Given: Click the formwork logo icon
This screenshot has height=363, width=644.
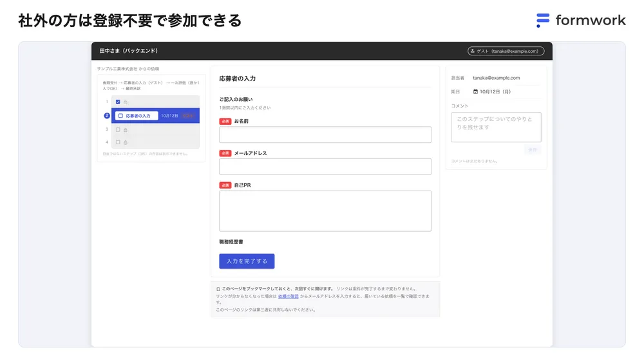Looking at the screenshot, I should (x=542, y=20).
